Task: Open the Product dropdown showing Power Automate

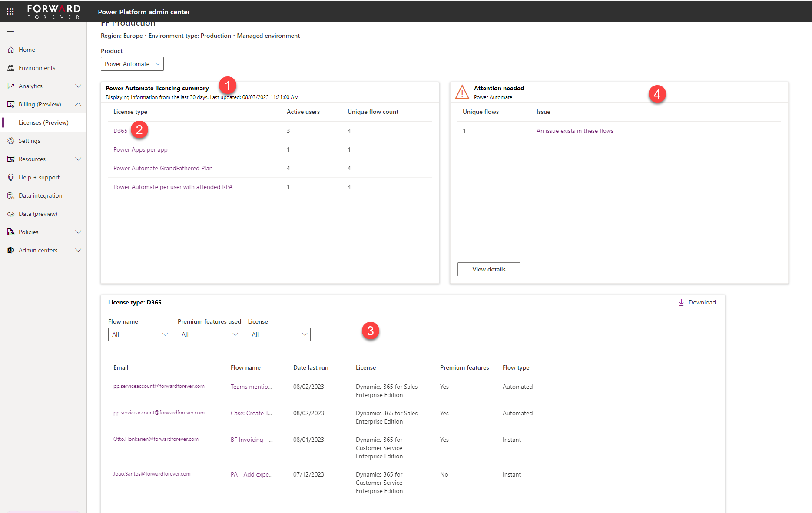Action: tap(132, 64)
